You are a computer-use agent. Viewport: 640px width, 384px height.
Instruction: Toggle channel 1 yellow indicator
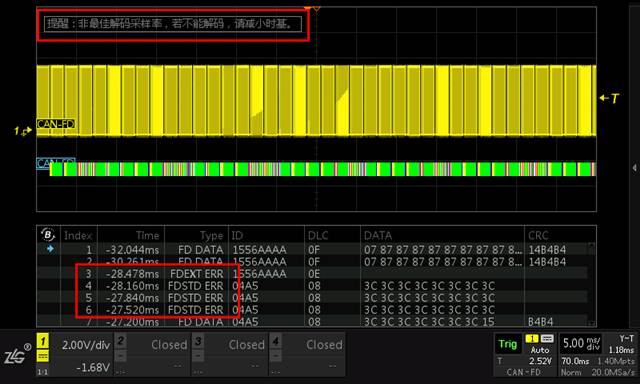43,341
